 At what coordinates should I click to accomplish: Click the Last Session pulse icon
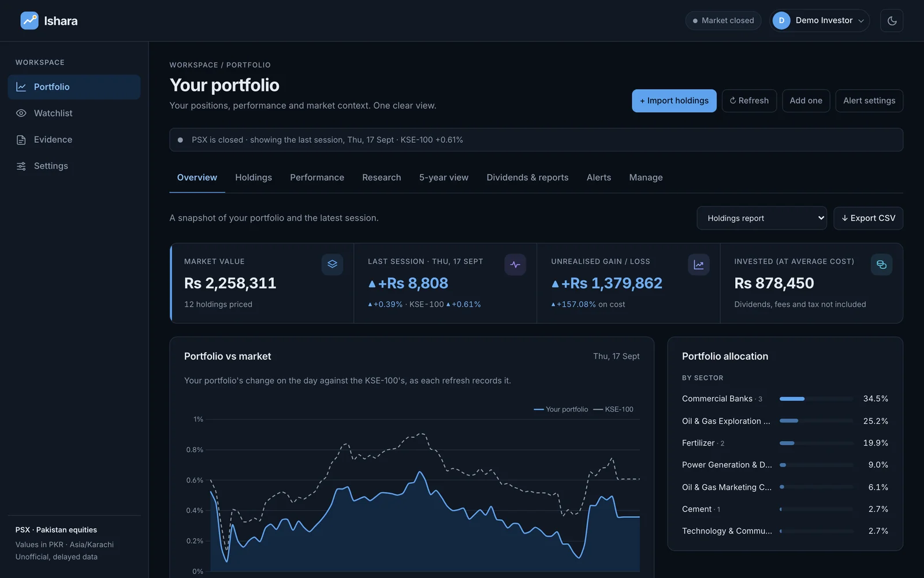click(x=515, y=265)
